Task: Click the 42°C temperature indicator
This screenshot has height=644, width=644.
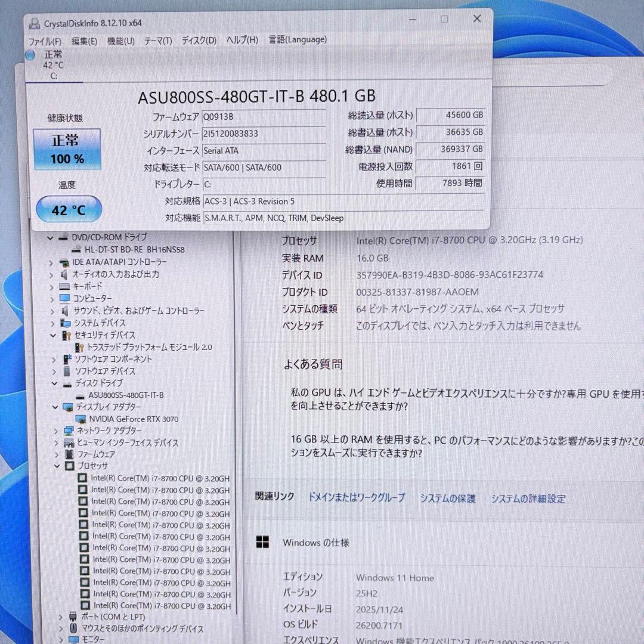Action: click(68, 209)
